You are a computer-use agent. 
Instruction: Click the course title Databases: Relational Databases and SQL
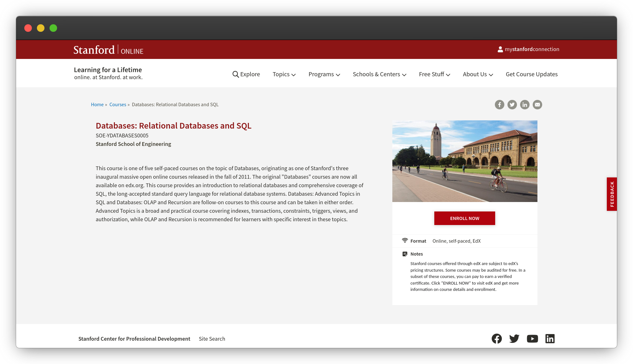[173, 126]
